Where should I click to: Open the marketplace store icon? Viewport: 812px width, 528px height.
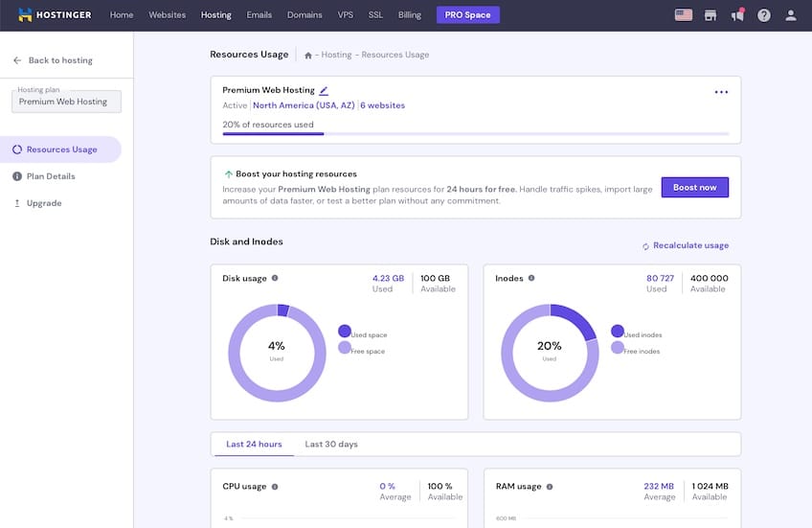click(710, 15)
